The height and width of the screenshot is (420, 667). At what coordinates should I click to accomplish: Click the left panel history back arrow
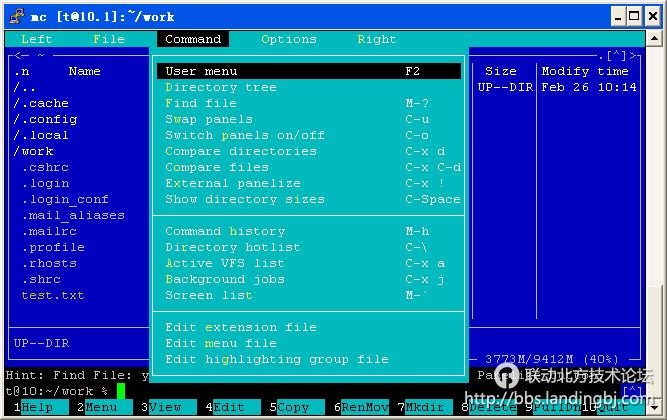tap(17, 56)
